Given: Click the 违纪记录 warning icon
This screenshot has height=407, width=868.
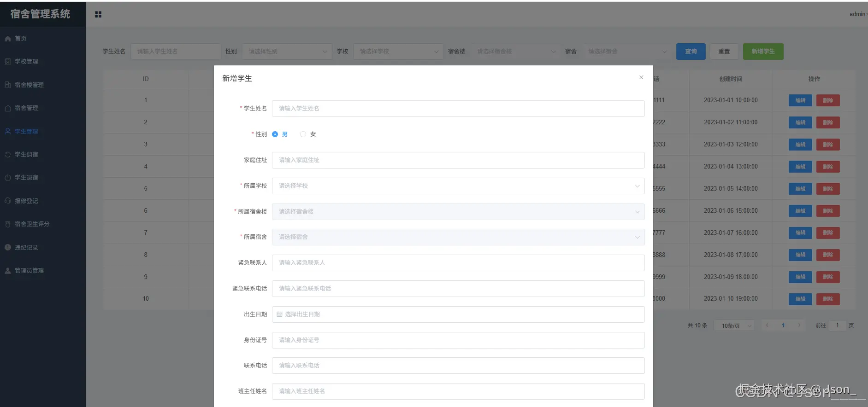Looking at the screenshot, I should point(8,247).
